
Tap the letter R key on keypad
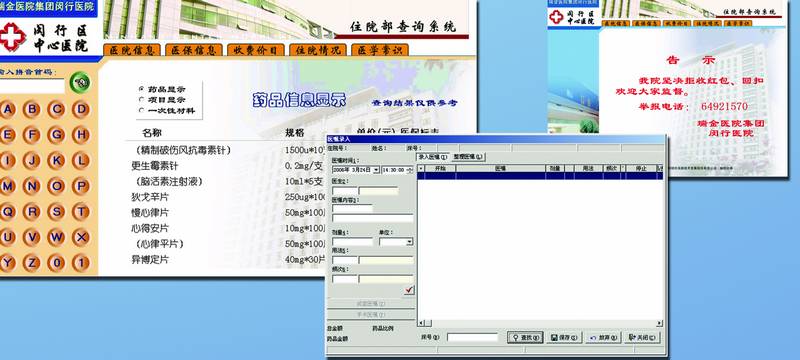(32, 212)
